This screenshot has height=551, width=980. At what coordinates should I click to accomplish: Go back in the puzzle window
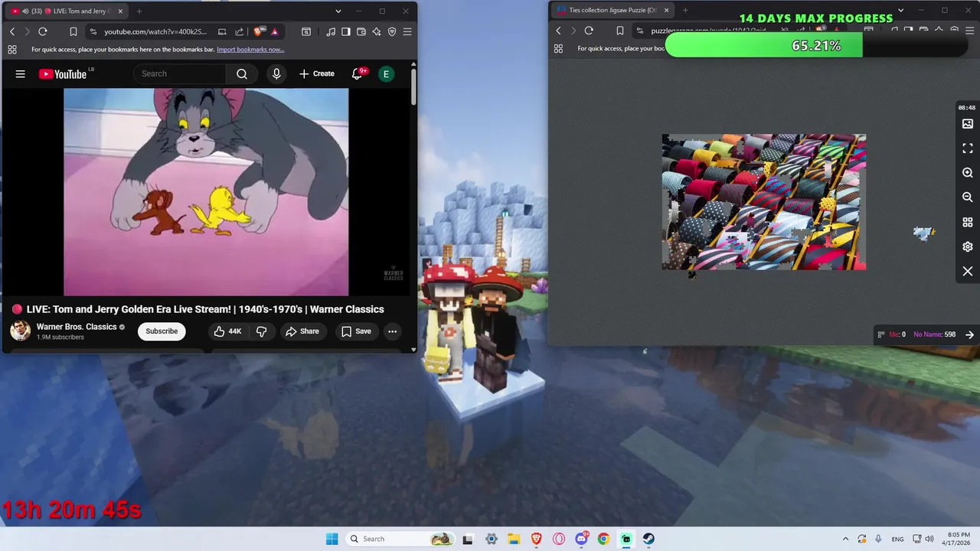click(558, 31)
